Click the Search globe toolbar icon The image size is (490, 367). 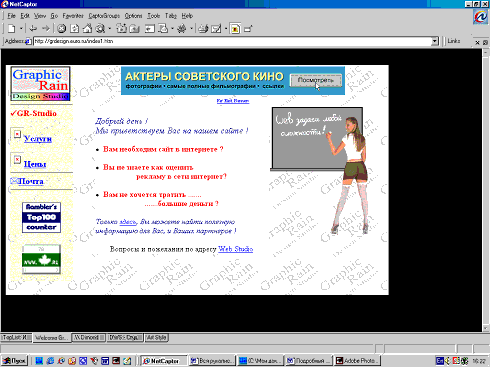(x=100, y=29)
